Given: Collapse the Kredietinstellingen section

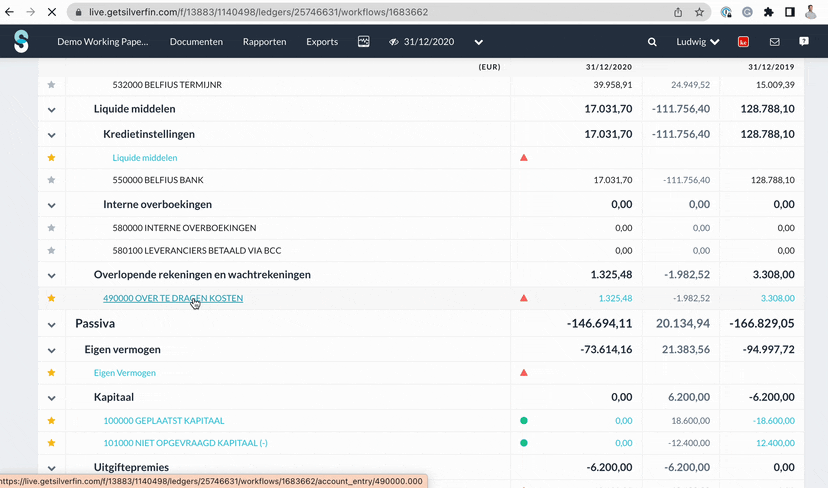Looking at the screenshot, I should tap(51, 135).
